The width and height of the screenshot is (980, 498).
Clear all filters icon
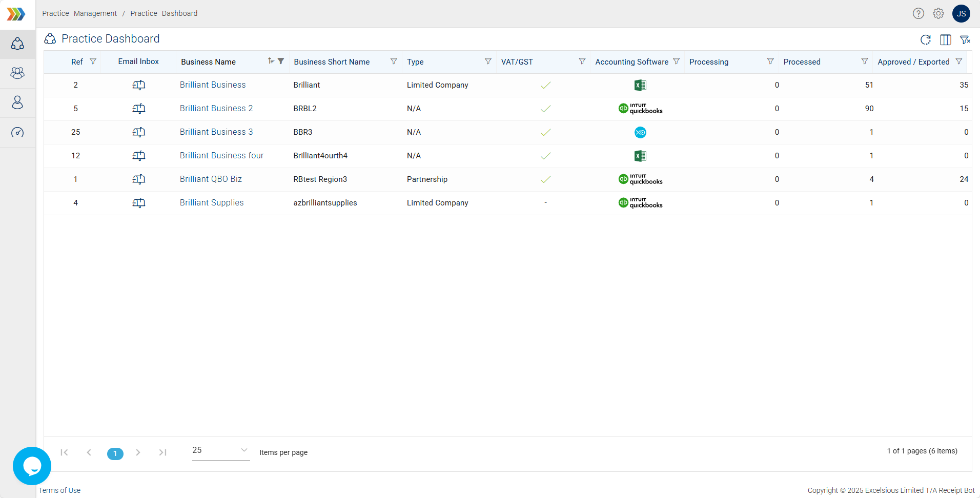[x=965, y=39]
